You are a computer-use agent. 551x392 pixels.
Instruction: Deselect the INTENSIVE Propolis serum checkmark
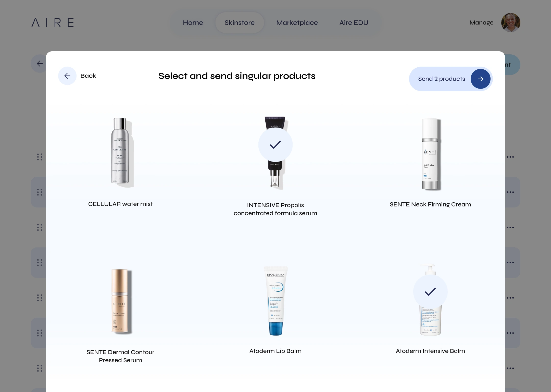[275, 145]
